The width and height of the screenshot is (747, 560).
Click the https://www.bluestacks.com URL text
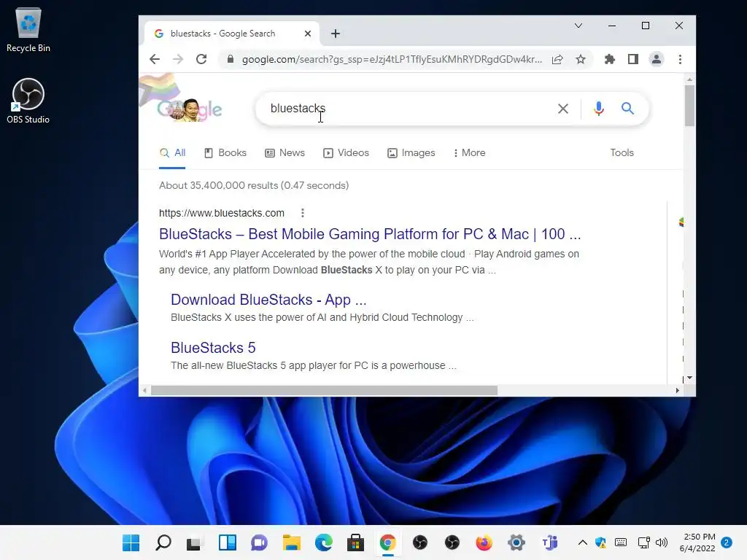click(222, 213)
